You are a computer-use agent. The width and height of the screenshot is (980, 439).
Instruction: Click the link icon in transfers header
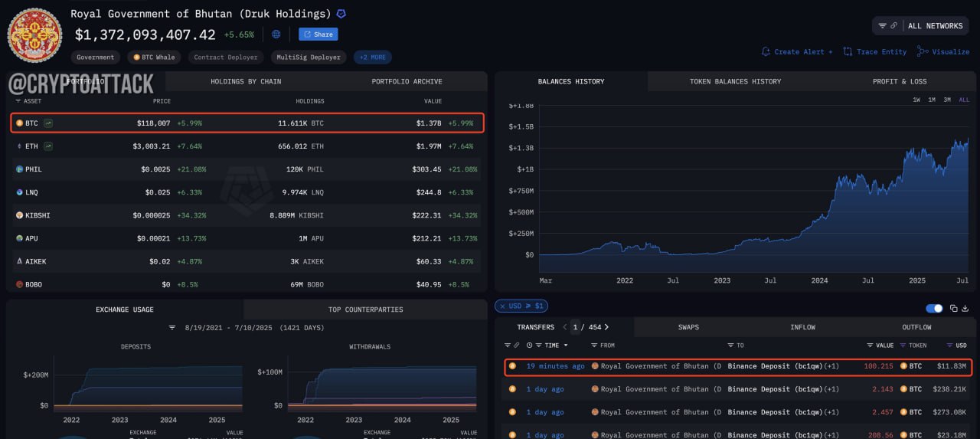point(517,346)
